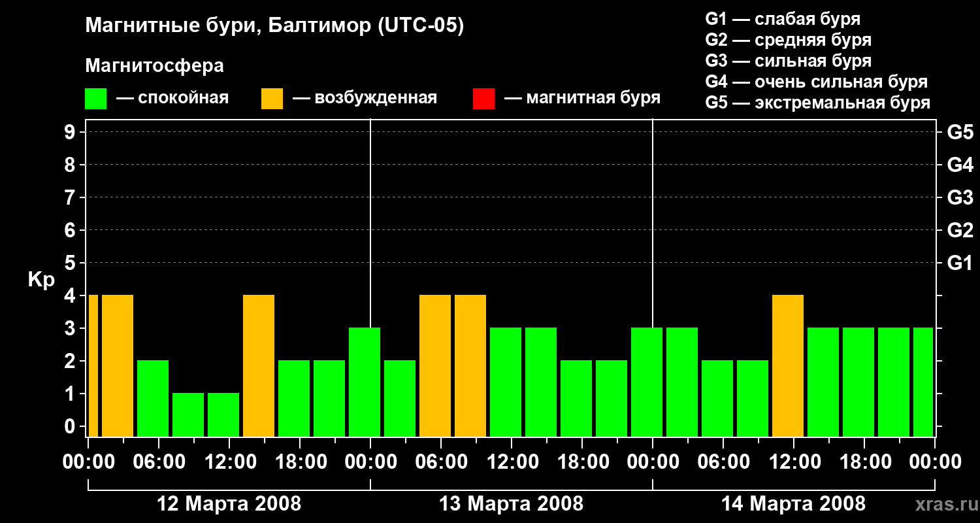
Task: Click the last narrow green bar on 14 Марта
Action: pos(923,382)
